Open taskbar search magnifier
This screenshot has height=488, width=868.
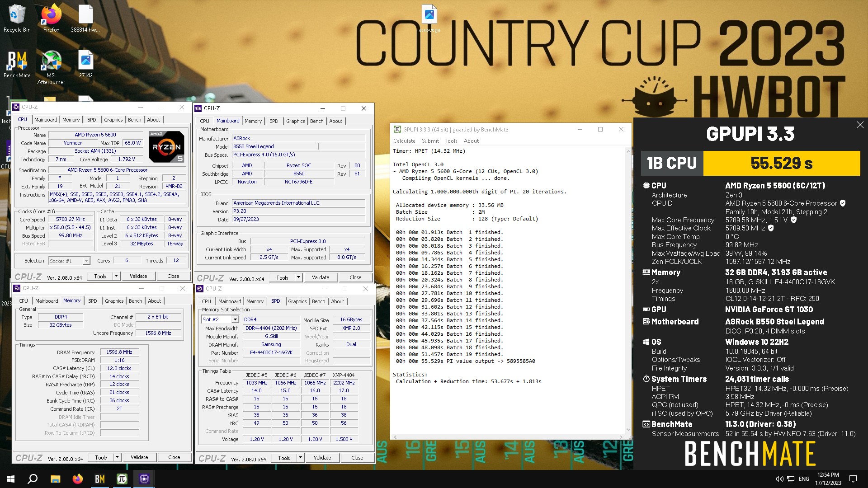(33, 479)
